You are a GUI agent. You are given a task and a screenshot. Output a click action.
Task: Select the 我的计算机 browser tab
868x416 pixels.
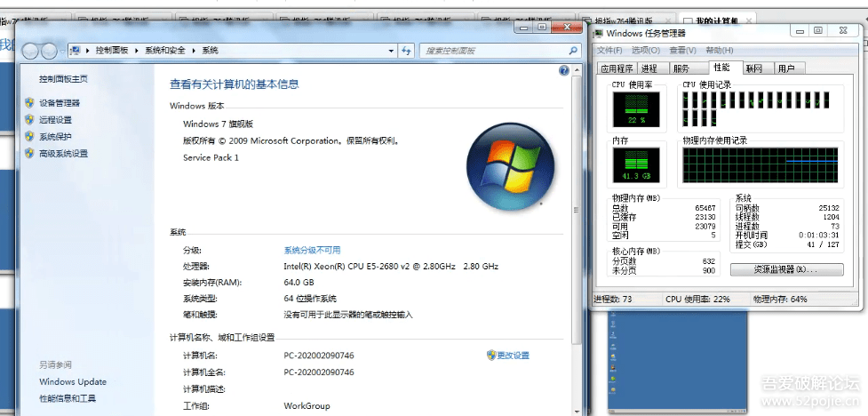point(717,20)
